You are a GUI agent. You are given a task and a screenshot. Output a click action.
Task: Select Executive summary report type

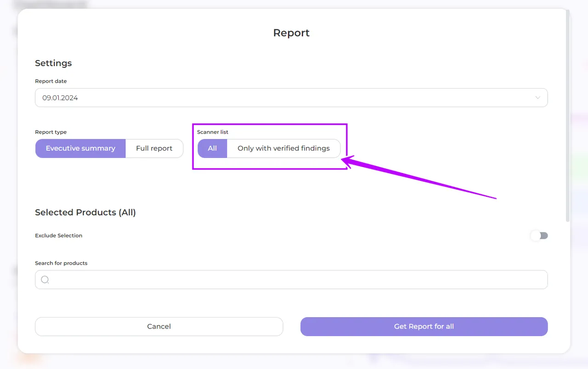coord(80,148)
